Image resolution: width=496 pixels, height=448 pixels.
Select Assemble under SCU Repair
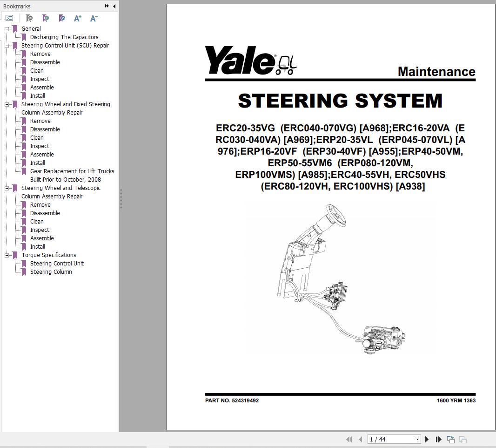coord(42,88)
